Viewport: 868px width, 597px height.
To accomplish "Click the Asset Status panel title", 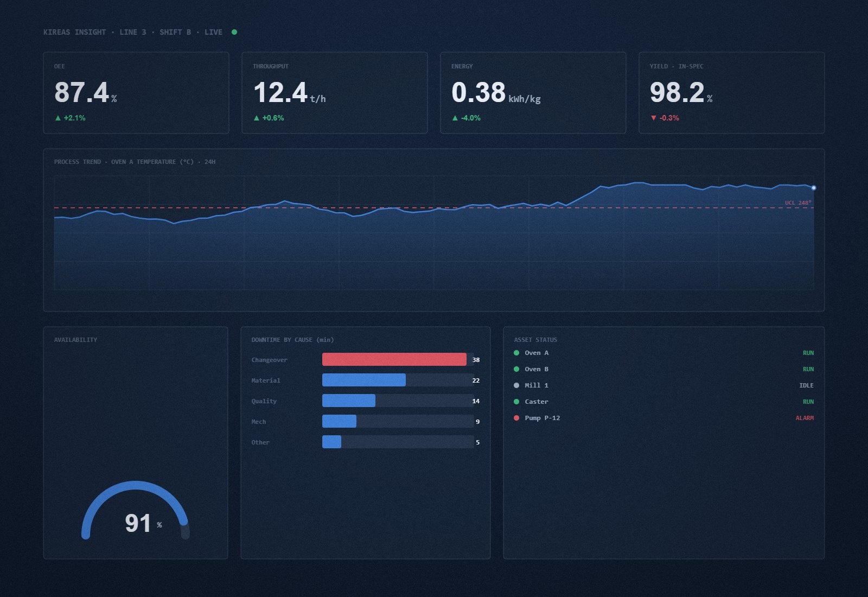I will 535,340.
